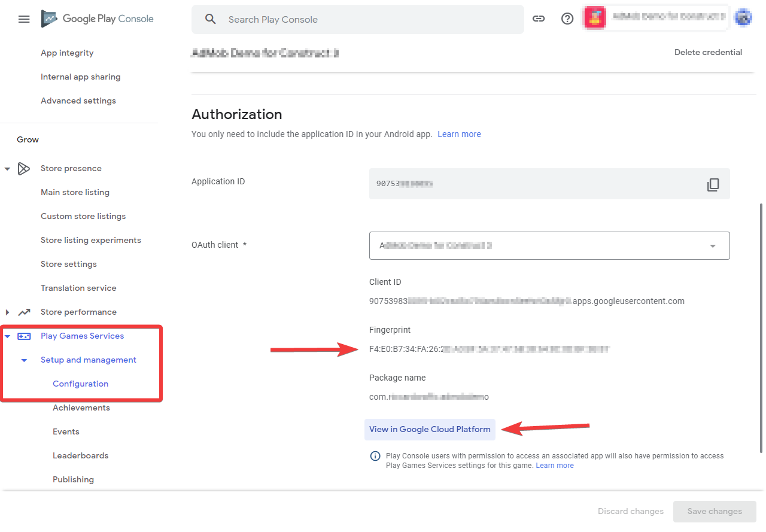766x532 pixels.
Task: Open Store listing experiments
Action: click(x=91, y=240)
